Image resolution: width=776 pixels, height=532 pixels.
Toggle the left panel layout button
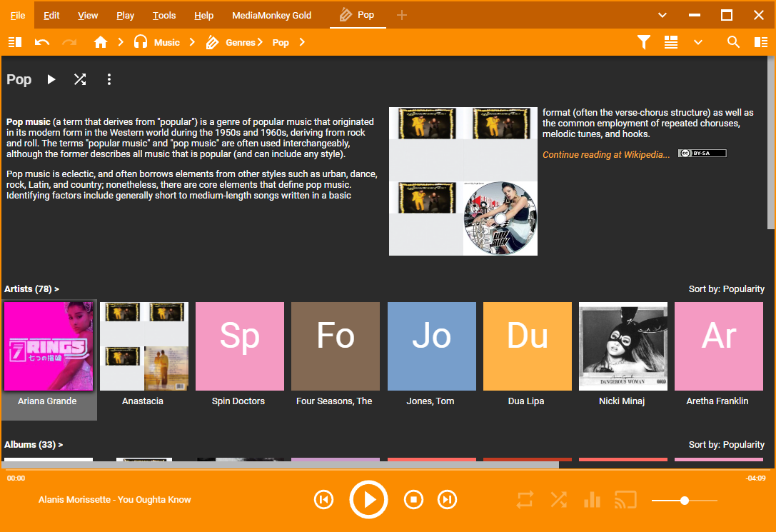point(15,43)
